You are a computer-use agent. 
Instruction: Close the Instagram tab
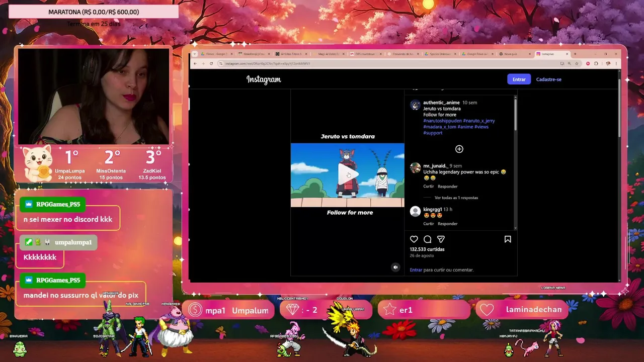coord(567,54)
